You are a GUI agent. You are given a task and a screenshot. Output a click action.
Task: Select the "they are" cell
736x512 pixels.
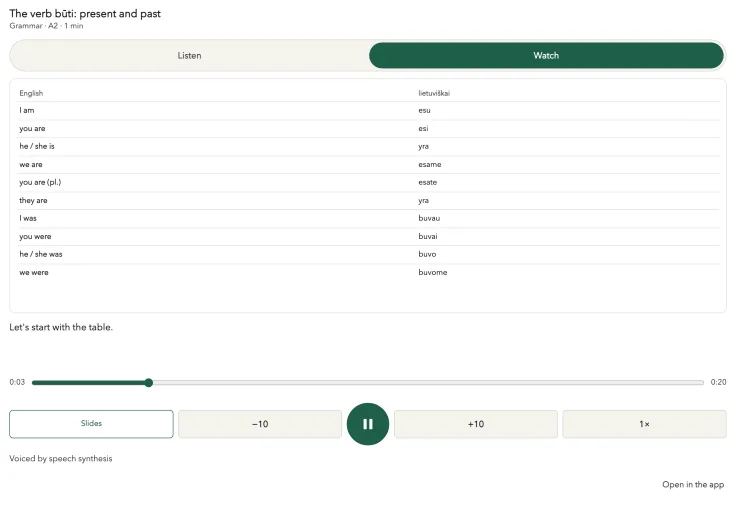pos(33,200)
